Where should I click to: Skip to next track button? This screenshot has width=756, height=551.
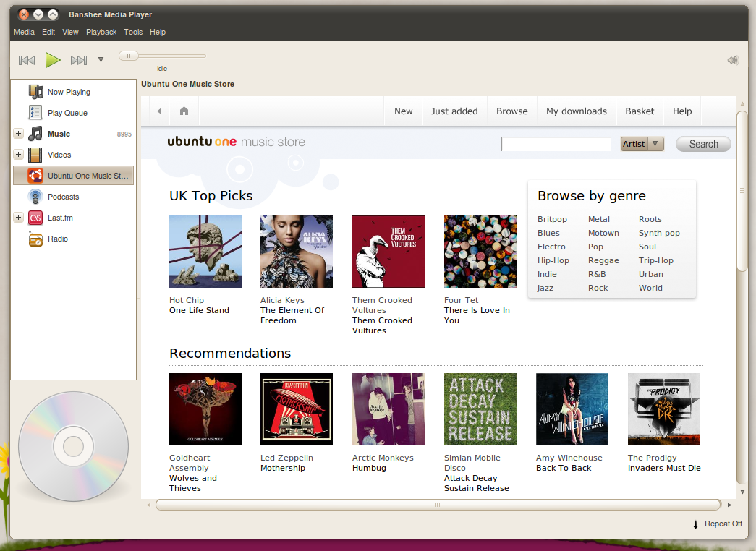coord(79,60)
